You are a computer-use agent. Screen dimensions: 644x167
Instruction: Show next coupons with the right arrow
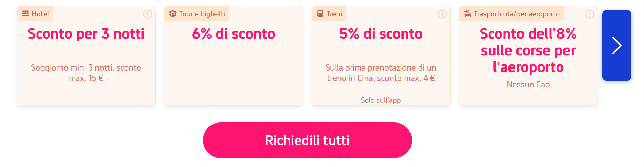616,46
